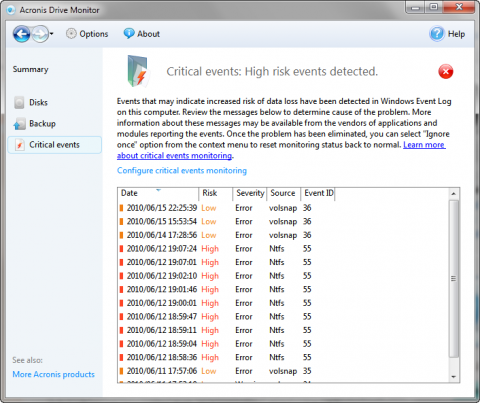Click the large critical events folder icon

[138, 71]
